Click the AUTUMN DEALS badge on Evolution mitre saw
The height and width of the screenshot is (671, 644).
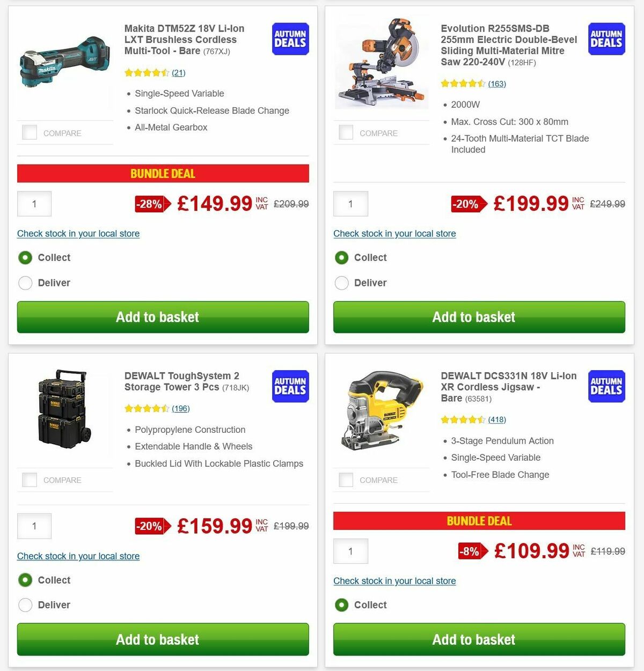click(x=606, y=39)
